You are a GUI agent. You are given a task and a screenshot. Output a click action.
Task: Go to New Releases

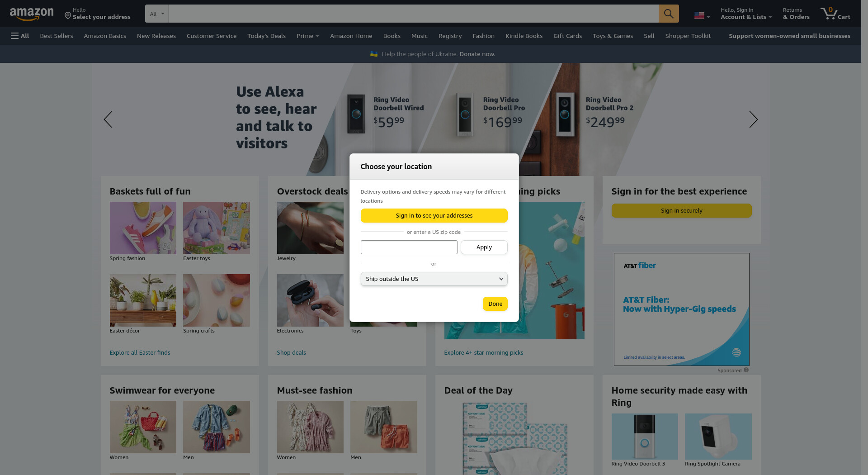point(156,36)
